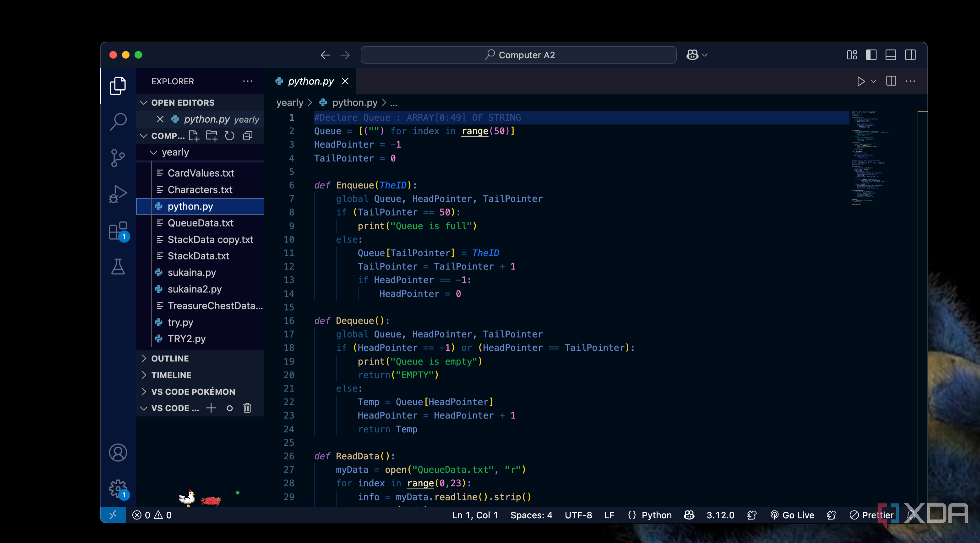Refresh the explorer file list
This screenshot has width=980, height=543.
pyautogui.click(x=229, y=136)
